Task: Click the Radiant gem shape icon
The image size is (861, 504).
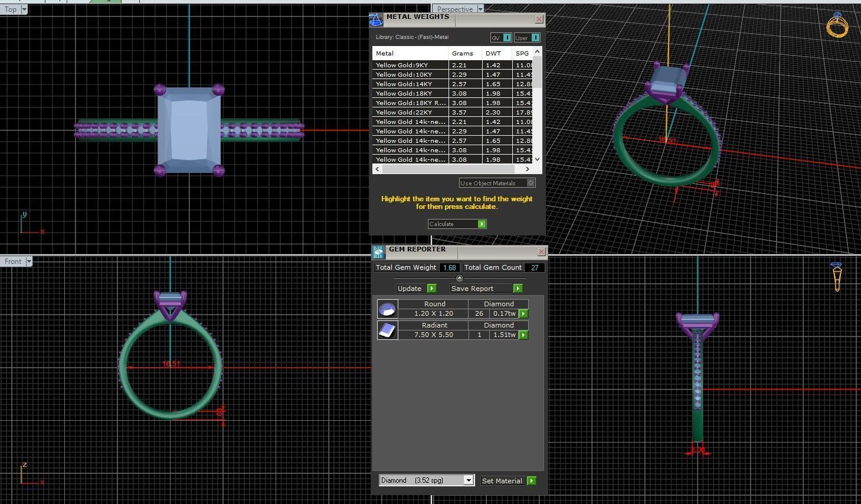Action: coord(387,330)
